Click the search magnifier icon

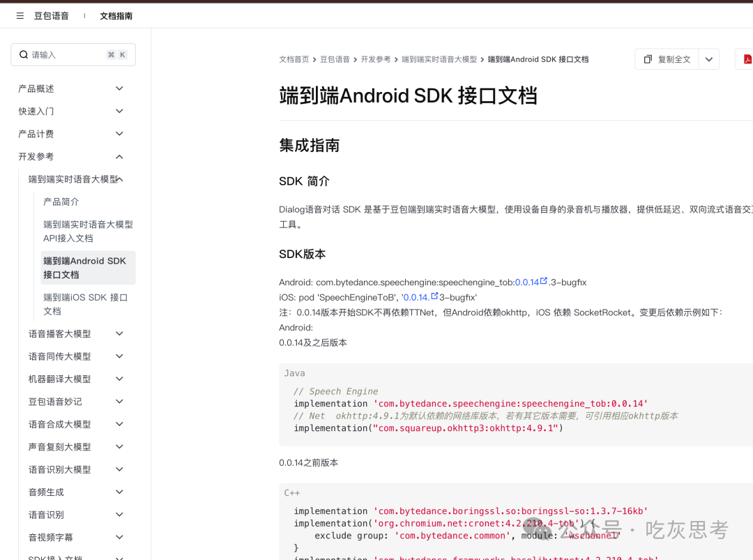24,55
